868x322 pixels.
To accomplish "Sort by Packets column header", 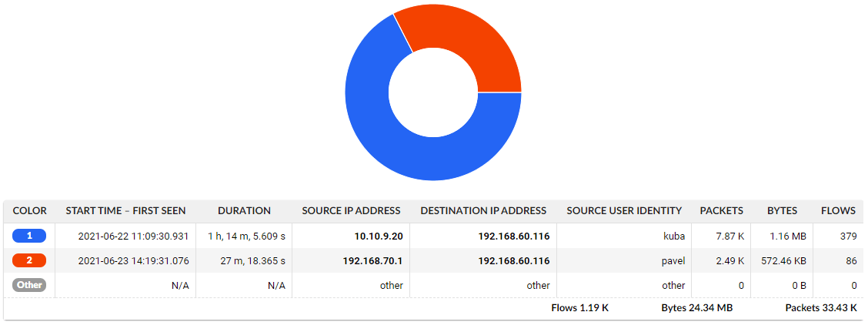I will pos(721,210).
